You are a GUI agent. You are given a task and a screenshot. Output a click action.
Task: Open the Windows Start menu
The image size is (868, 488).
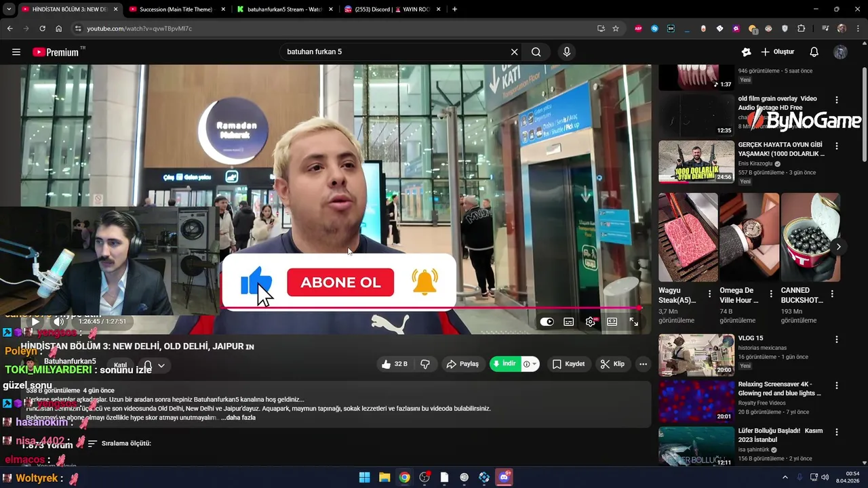tap(364, 477)
